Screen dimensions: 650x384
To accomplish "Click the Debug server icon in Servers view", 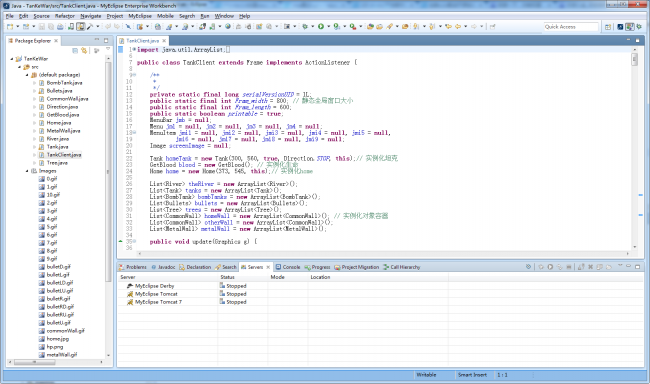I will coord(541,267).
